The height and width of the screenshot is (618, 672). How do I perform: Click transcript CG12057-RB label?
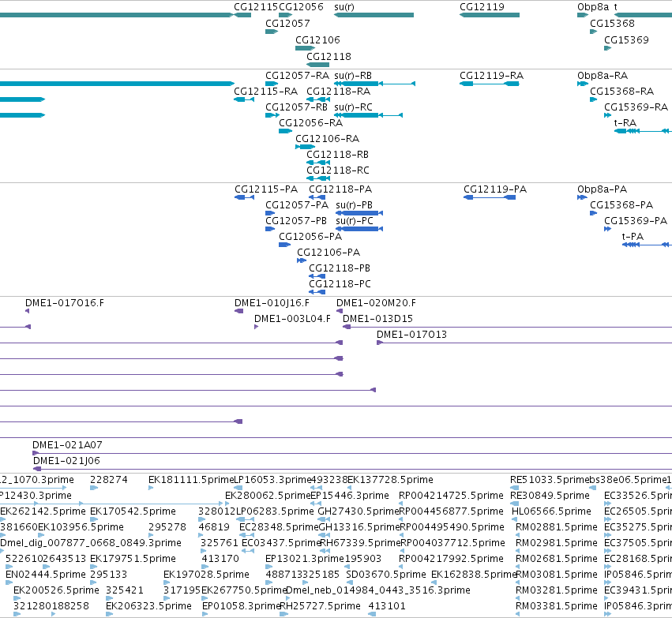click(x=297, y=107)
